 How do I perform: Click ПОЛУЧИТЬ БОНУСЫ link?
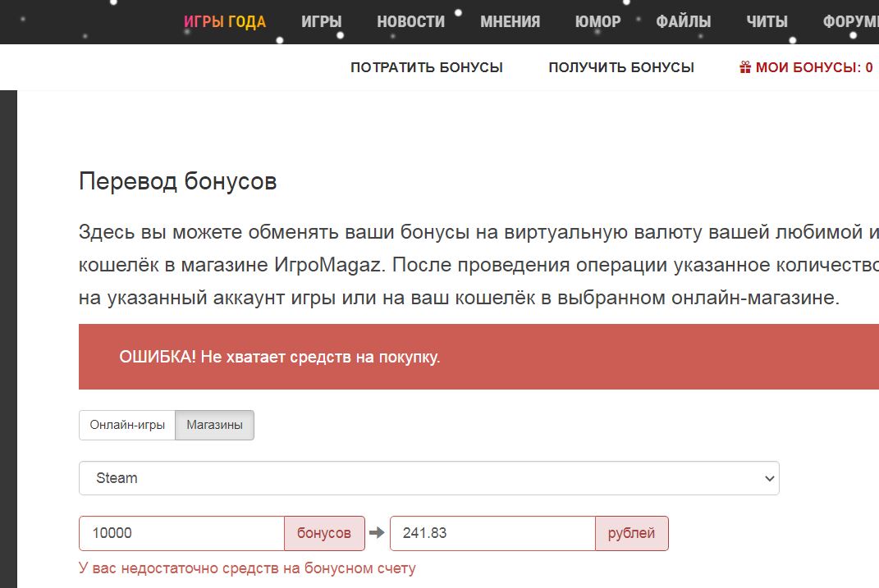[x=621, y=67]
